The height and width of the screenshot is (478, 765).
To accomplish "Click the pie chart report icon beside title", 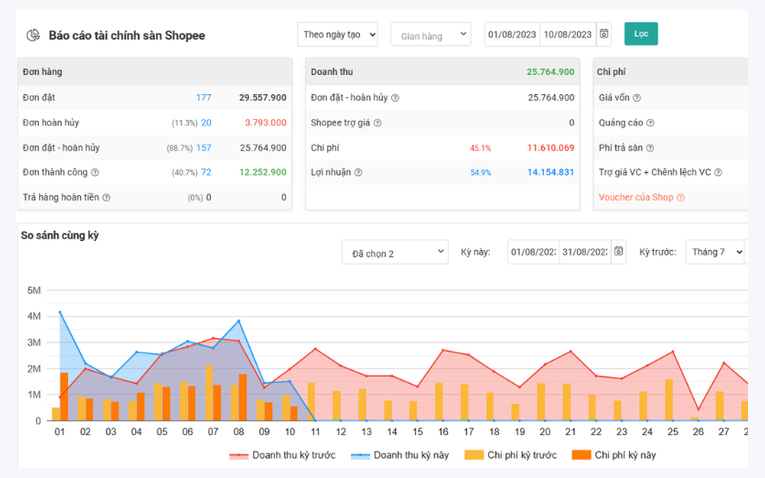I will click(33, 35).
